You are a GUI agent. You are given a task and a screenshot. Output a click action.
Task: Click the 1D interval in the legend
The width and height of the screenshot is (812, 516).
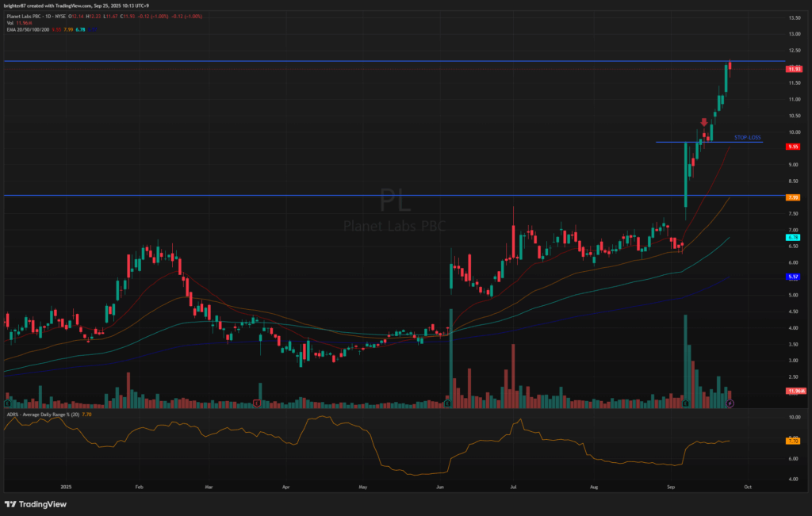(x=47, y=17)
